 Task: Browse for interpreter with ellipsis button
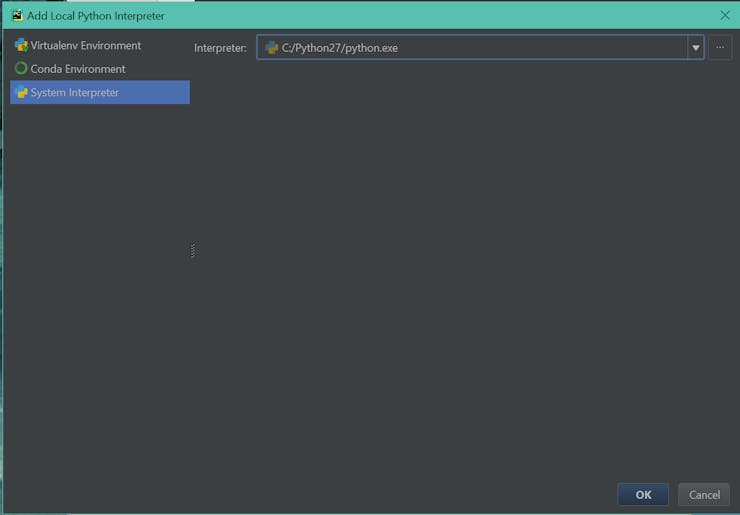(720, 47)
